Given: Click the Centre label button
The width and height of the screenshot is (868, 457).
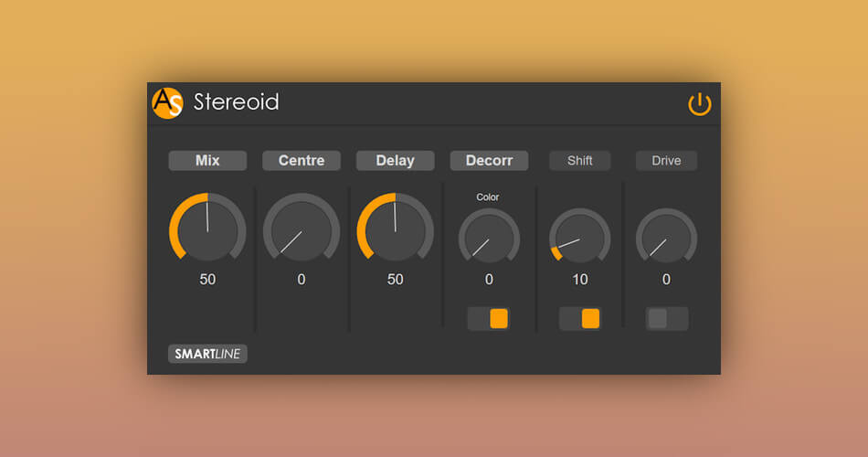Looking at the screenshot, I should (x=302, y=161).
